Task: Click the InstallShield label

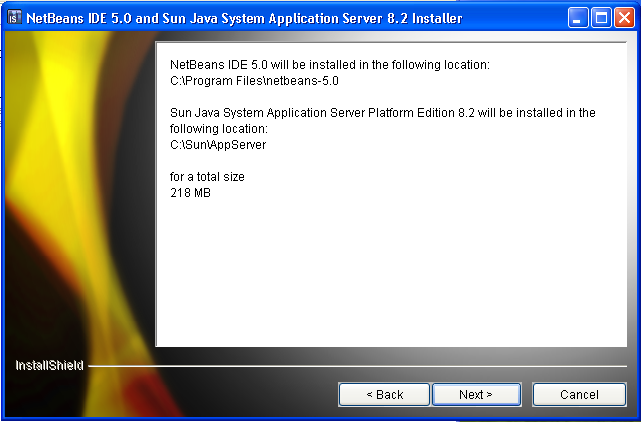Action: click(x=49, y=365)
